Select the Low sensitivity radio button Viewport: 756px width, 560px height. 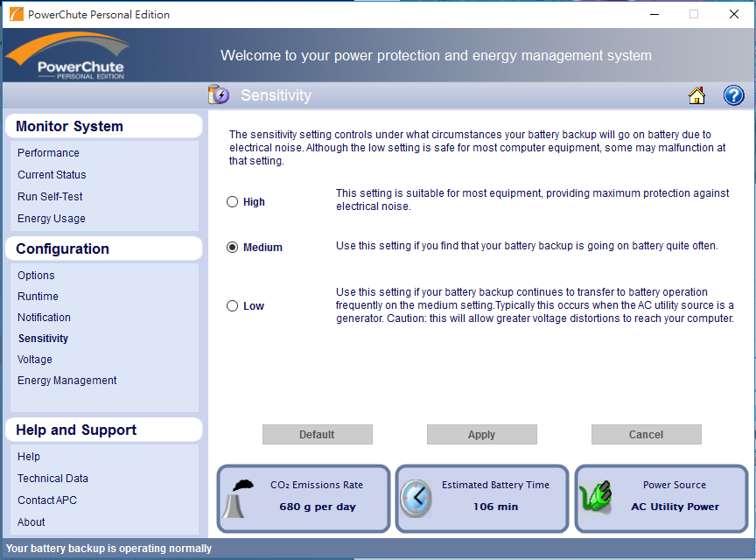click(233, 305)
